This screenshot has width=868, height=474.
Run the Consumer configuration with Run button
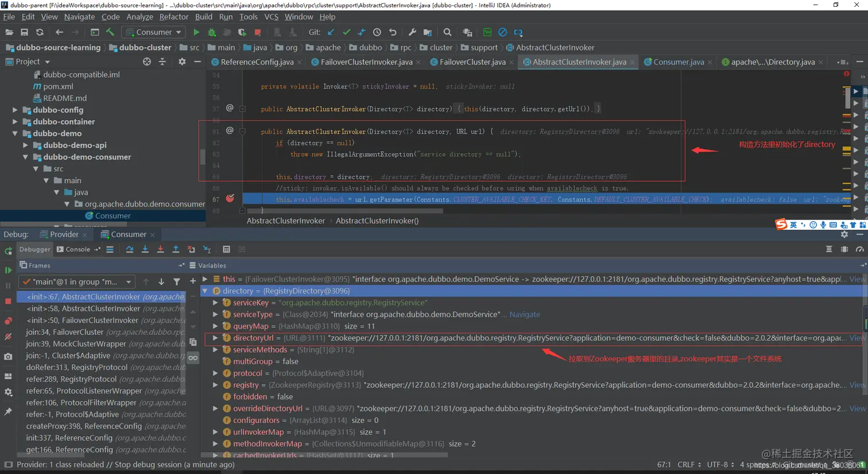(x=196, y=33)
